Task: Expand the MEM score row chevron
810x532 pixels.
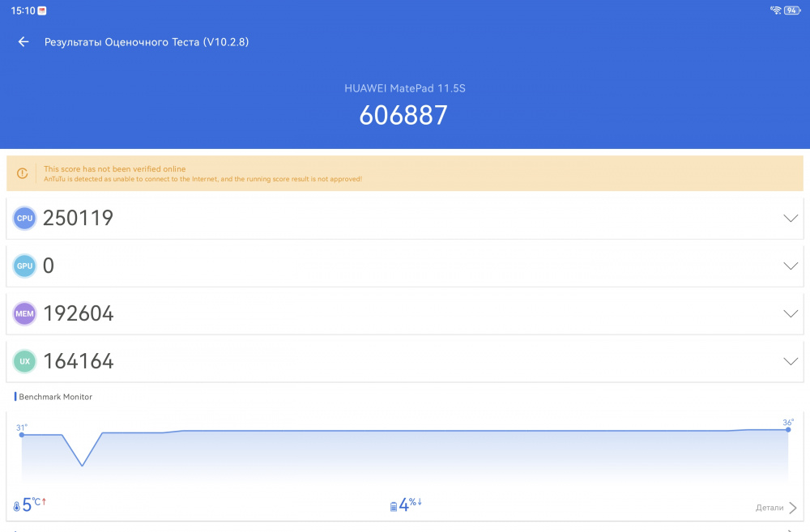Action: [x=791, y=313]
